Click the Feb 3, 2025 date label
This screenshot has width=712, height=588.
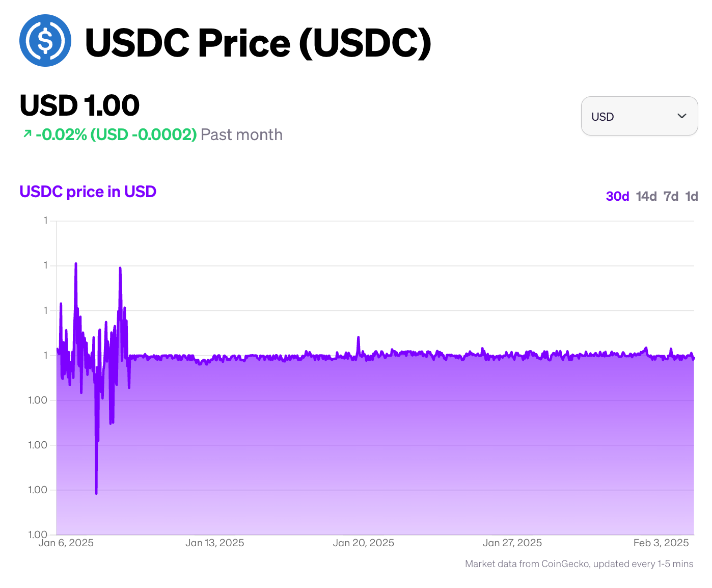[x=661, y=543]
